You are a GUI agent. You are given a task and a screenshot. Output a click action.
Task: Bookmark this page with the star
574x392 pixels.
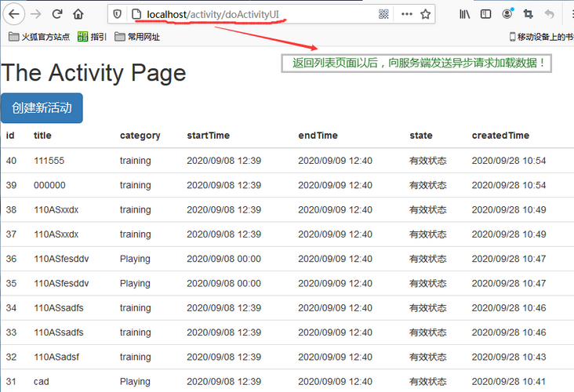[x=425, y=14]
